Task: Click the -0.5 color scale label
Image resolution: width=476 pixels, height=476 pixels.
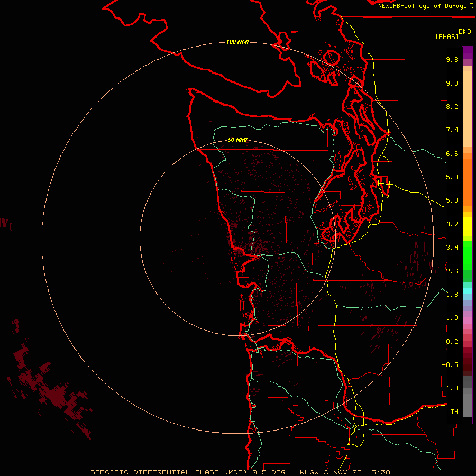Action: pyautogui.click(x=451, y=364)
